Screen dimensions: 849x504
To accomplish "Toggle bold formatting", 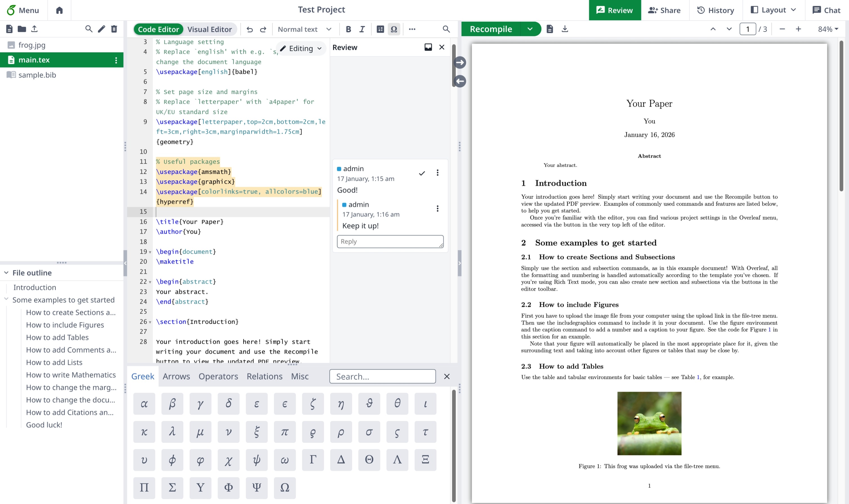I will click(348, 29).
